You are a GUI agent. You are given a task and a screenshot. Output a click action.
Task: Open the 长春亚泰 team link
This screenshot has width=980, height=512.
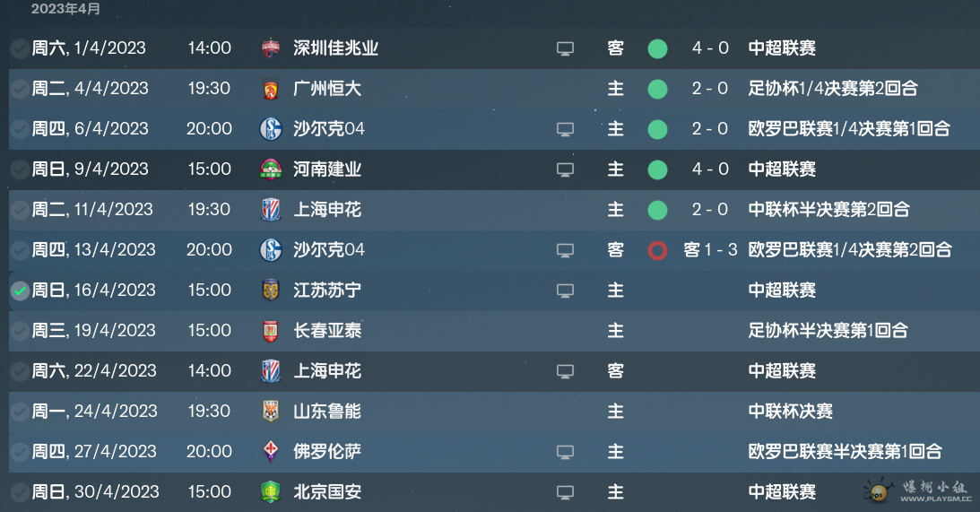[x=327, y=331]
